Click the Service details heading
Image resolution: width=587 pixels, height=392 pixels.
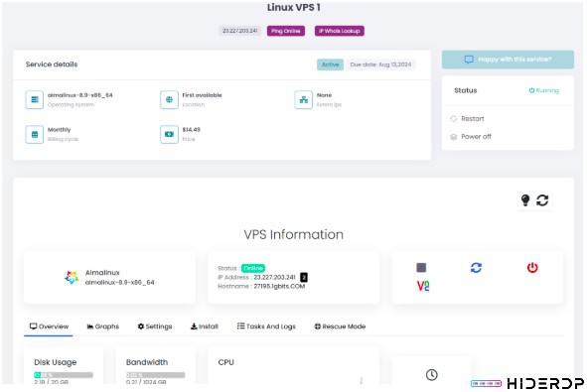(52, 65)
